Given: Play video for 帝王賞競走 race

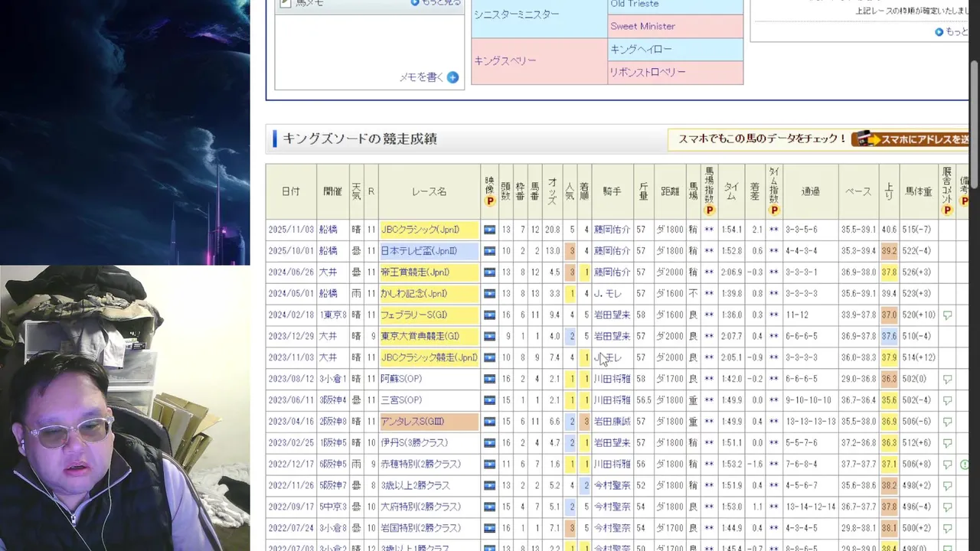Looking at the screenshot, I should click(x=489, y=272).
